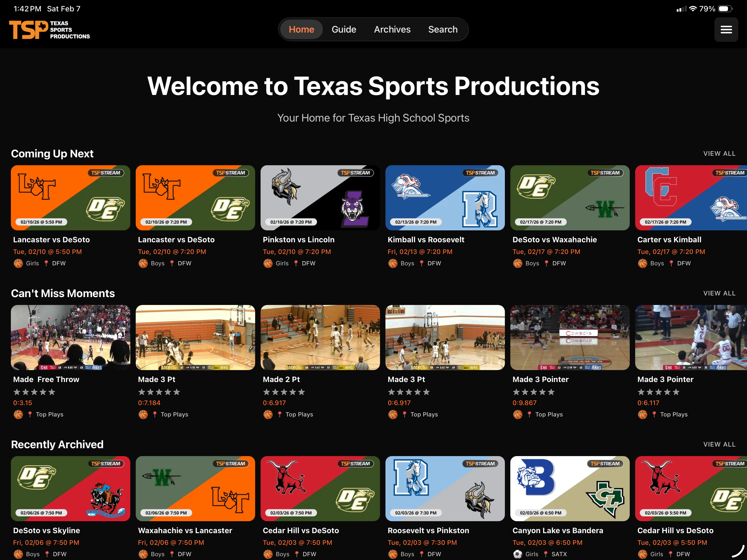Click the 0:3.15 timestamp under Made Free Throw
The image size is (747, 560).
click(23, 403)
